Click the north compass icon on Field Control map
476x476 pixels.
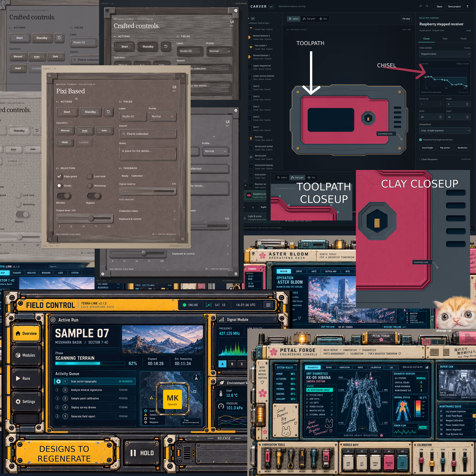point(196,377)
